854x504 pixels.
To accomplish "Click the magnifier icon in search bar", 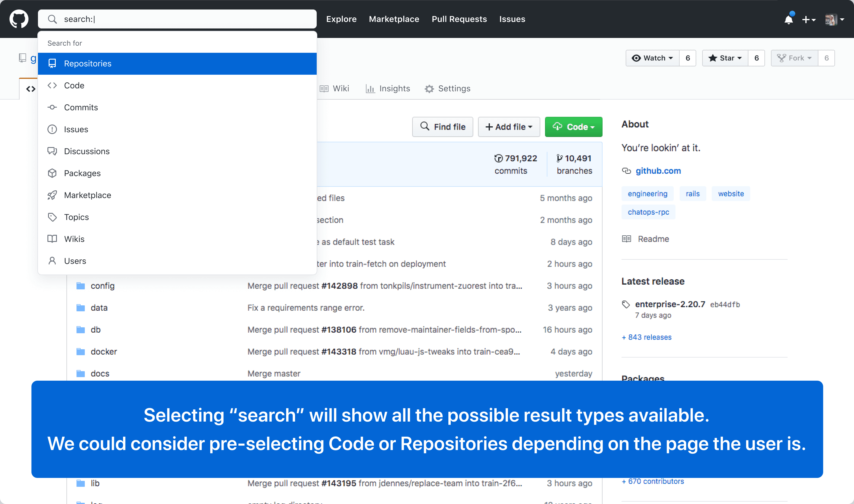I will [52, 19].
